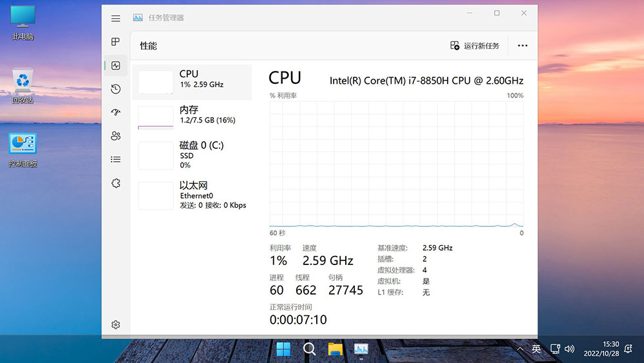Select the 磁盘 0 (C:) disk item
The image size is (644, 363).
192,155
